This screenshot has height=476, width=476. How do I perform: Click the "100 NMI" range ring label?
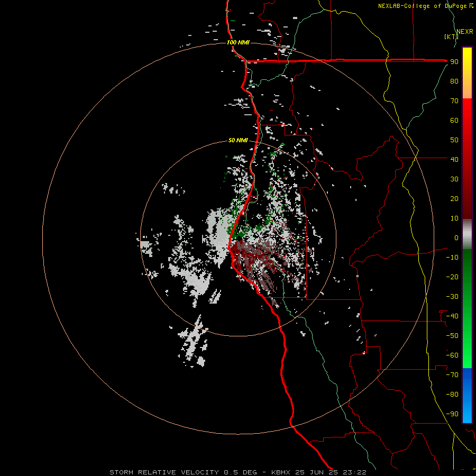238,42
